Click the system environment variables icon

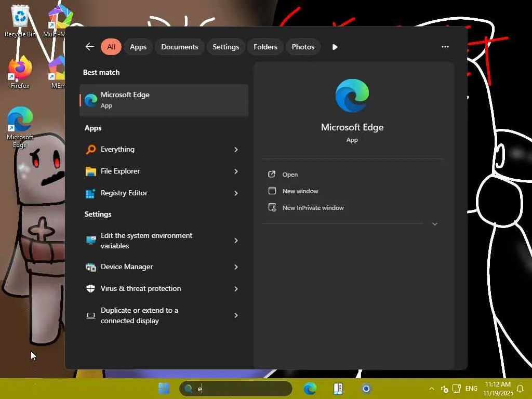[90, 240]
